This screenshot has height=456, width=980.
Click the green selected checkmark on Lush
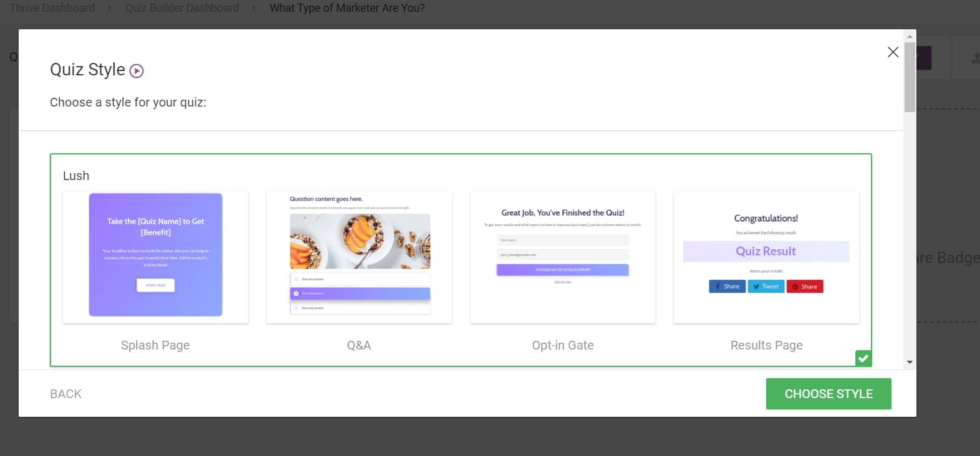click(863, 358)
